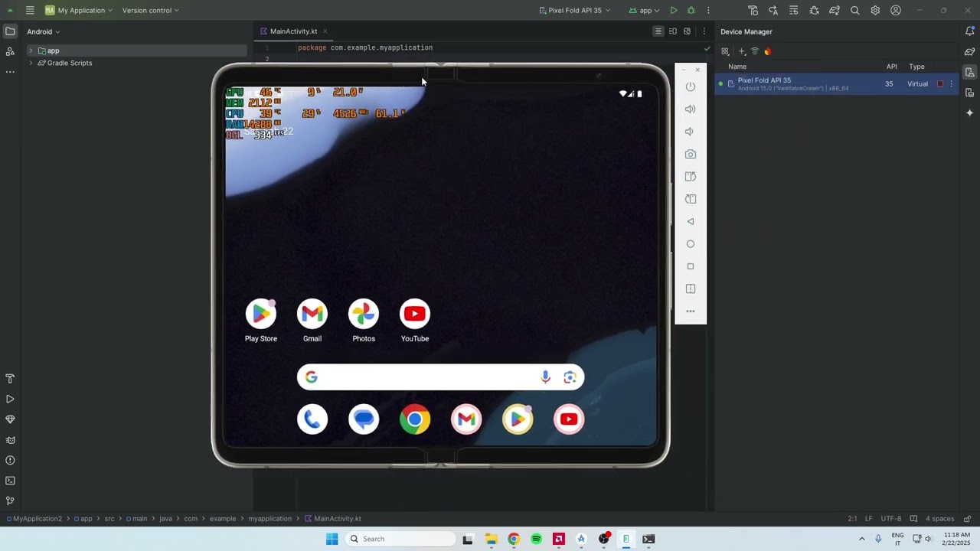Switch editor to Design-only view
980x551 pixels.
(687, 31)
